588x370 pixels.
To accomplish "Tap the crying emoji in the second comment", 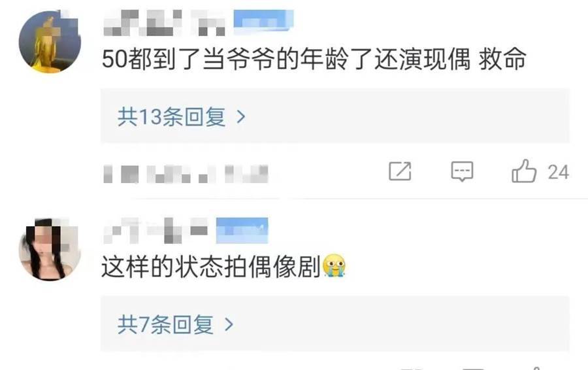I will click(x=334, y=265).
